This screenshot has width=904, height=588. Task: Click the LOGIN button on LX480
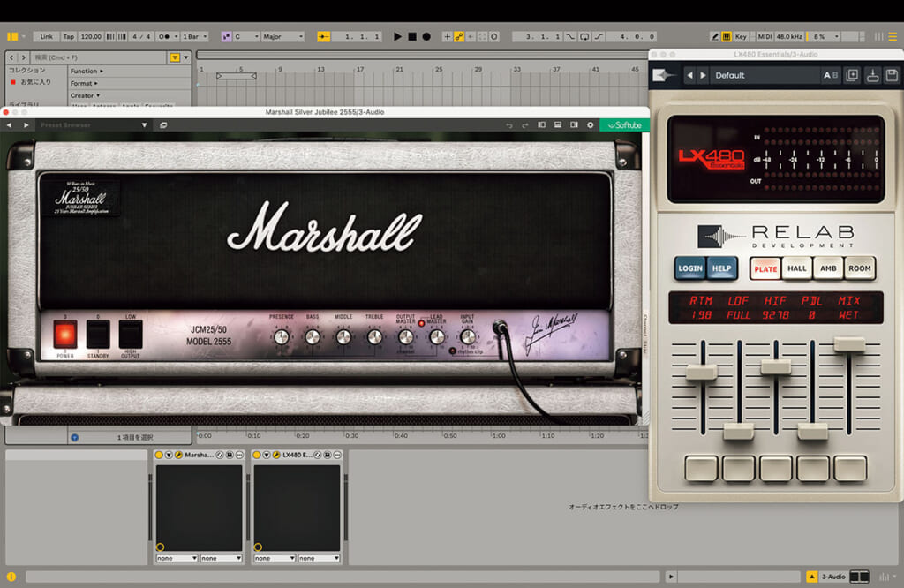click(689, 268)
